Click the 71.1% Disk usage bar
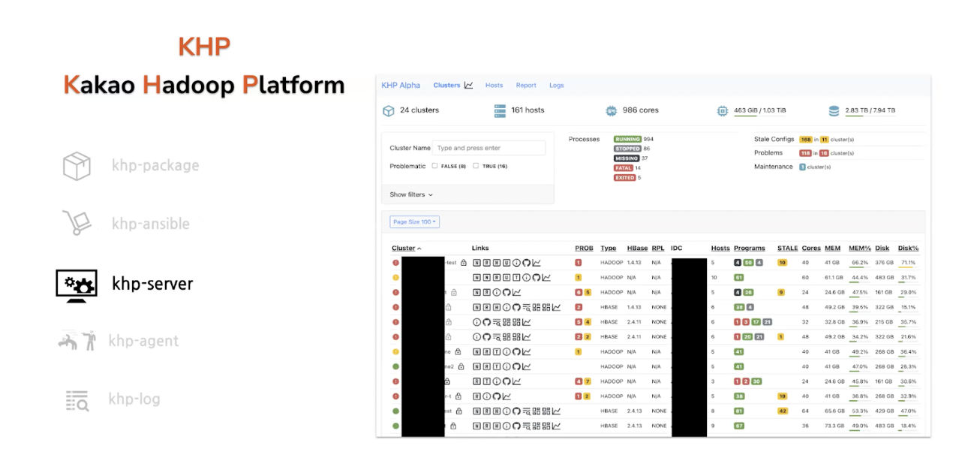 click(908, 267)
